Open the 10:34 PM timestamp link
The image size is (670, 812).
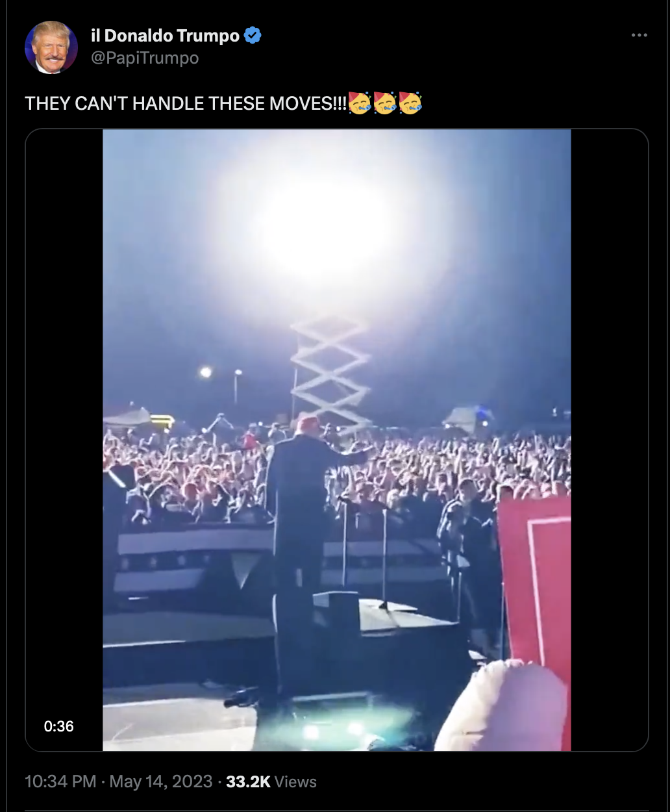coord(60,781)
